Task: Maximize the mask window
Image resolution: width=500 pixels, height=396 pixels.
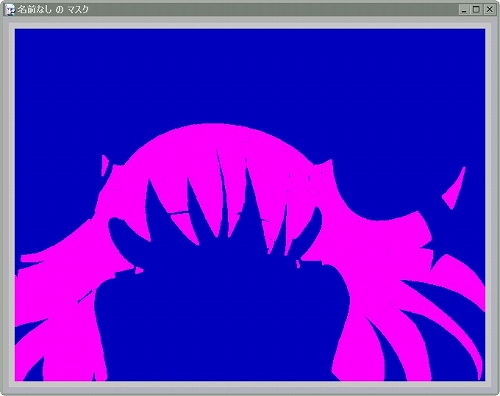Action: 476,10
